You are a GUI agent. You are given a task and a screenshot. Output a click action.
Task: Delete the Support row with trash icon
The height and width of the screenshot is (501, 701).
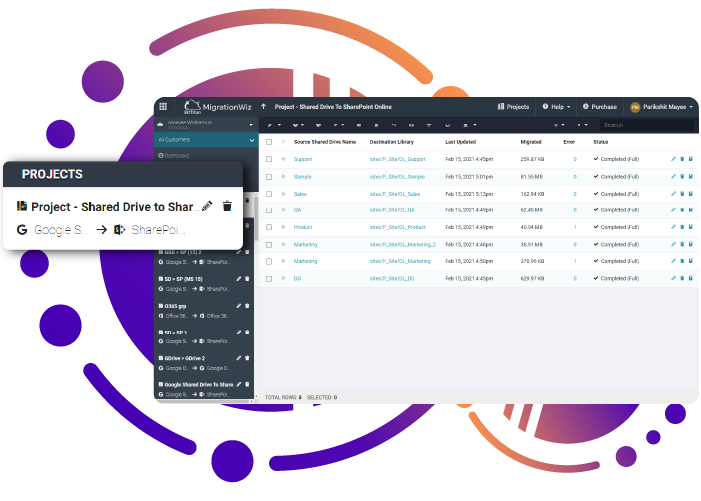click(682, 159)
